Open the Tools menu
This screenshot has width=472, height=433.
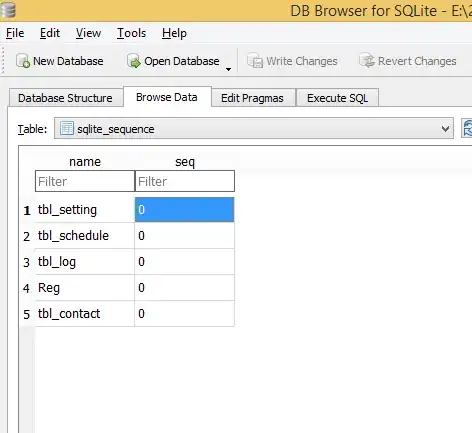tap(131, 33)
